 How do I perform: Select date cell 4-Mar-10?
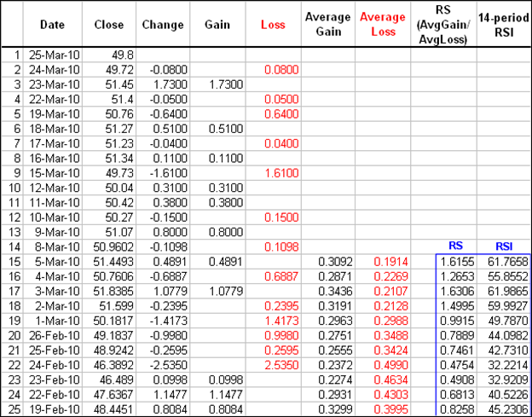pyautogui.click(x=57, y=276)
